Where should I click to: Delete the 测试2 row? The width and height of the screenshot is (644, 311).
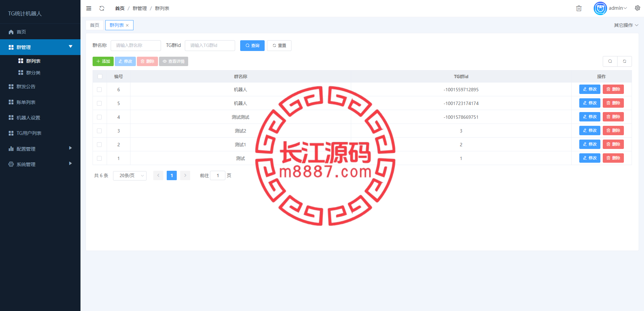point(613,131)
